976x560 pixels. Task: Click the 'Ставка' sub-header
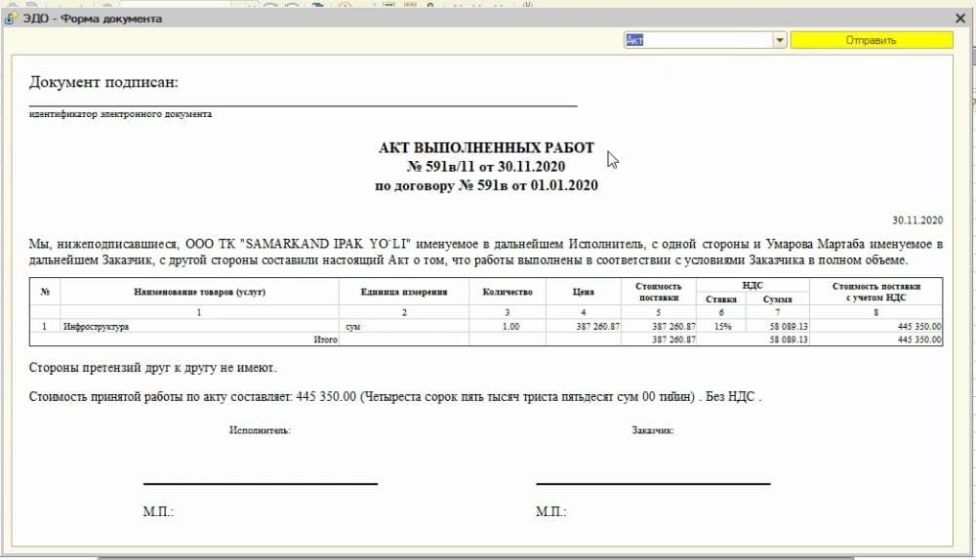[x=721, y=300]
